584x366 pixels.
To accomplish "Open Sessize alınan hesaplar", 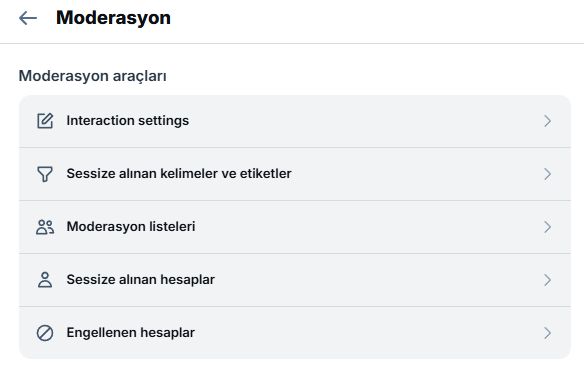I will point(295,280).
